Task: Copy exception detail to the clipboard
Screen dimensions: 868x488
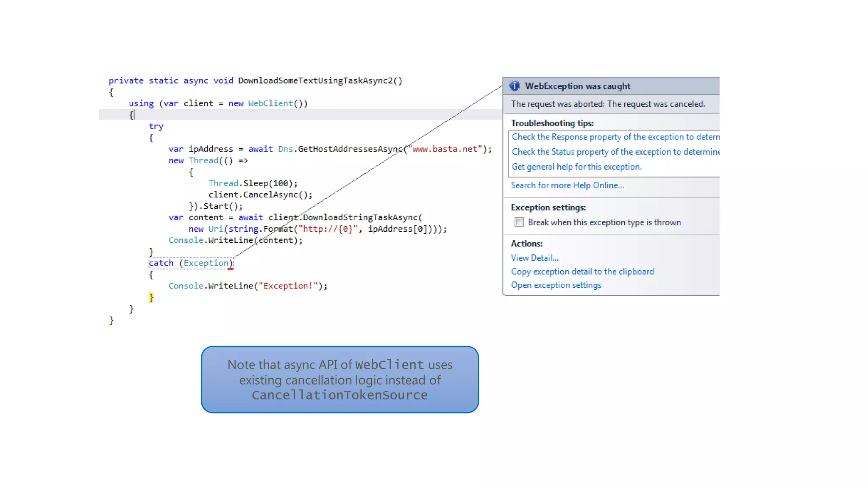Action: point(582,272)
